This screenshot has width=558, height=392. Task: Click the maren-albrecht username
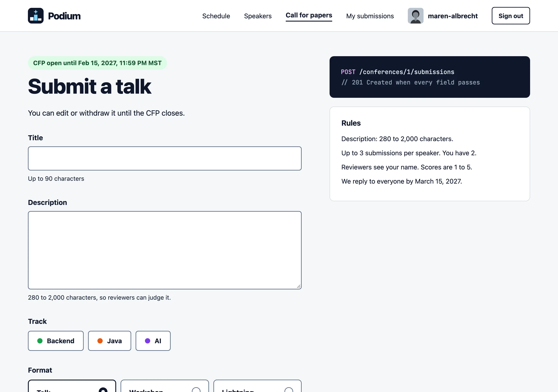point(453,16)
